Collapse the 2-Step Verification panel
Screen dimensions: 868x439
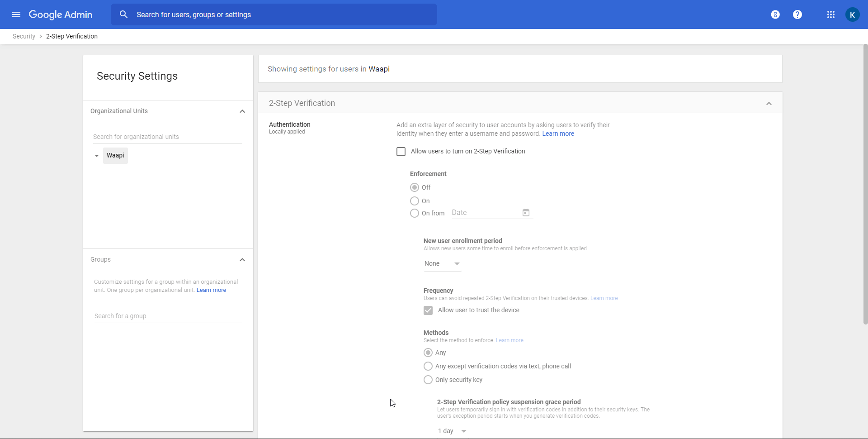(769, 104)
